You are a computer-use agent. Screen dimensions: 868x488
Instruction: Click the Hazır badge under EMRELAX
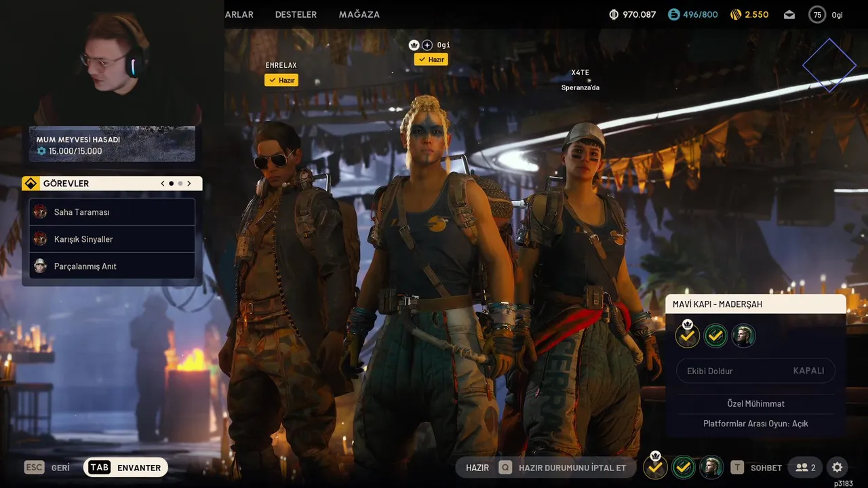click(281, 80)
